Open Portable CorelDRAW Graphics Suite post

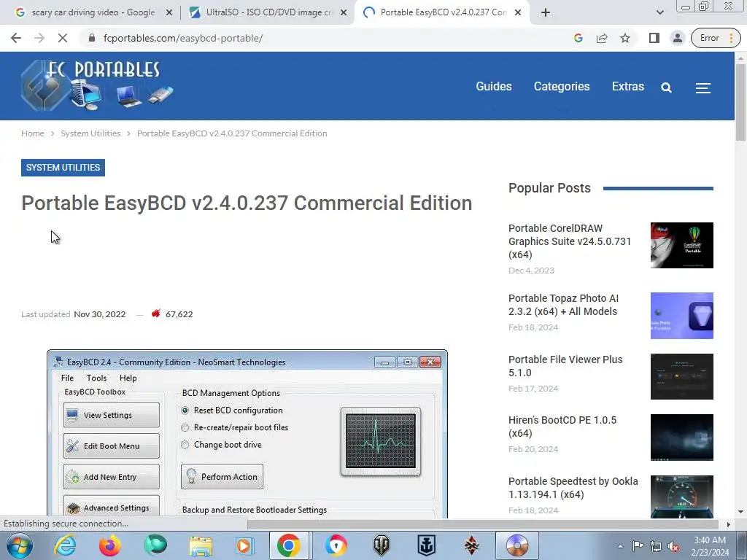(570, 241)
